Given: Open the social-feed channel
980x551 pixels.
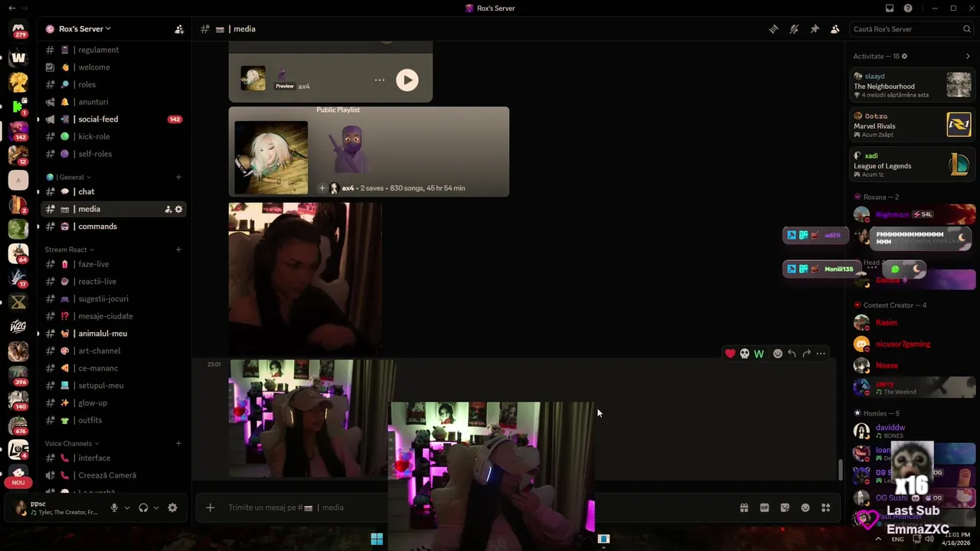Looking at the screenshot, I should (113, 119).
